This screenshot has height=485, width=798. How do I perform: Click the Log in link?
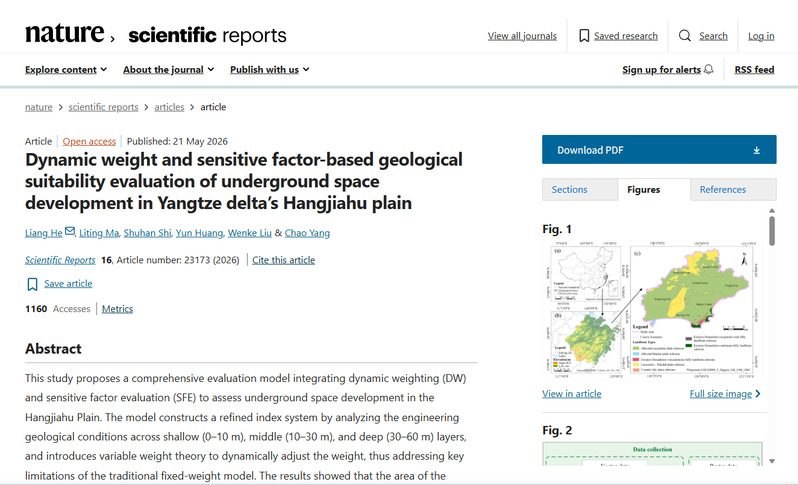(x=761, y=36)
